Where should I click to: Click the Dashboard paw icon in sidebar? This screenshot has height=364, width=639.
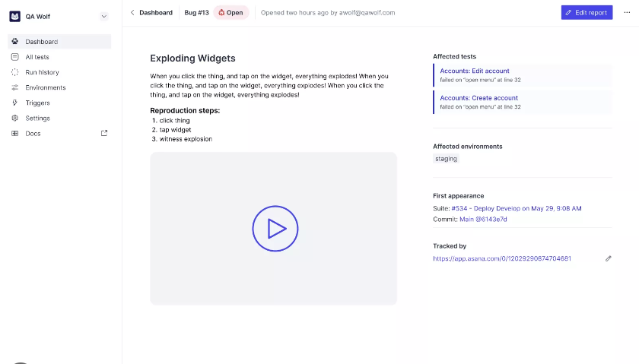tap(15, 42)
